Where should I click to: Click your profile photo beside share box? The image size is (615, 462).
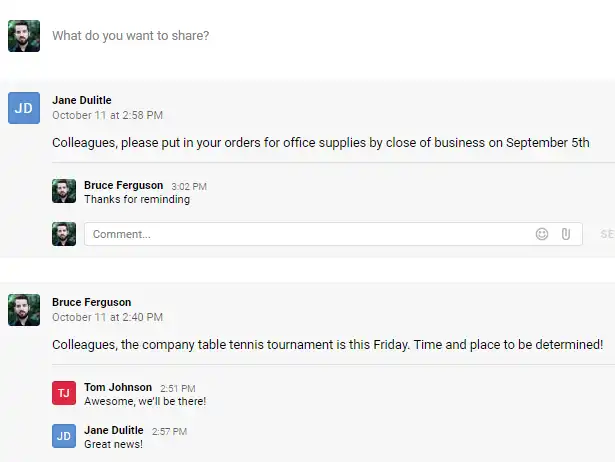pyautogui.click(x=24, y=36)
